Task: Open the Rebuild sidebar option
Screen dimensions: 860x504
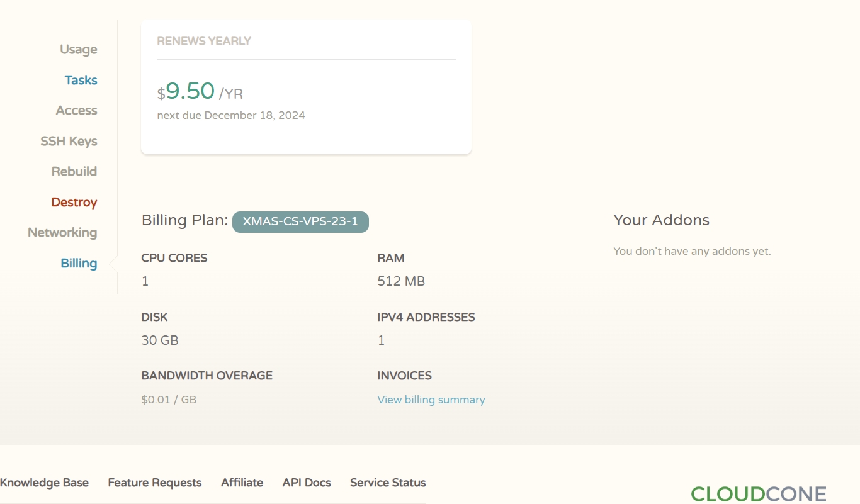Action: point(74,171)
